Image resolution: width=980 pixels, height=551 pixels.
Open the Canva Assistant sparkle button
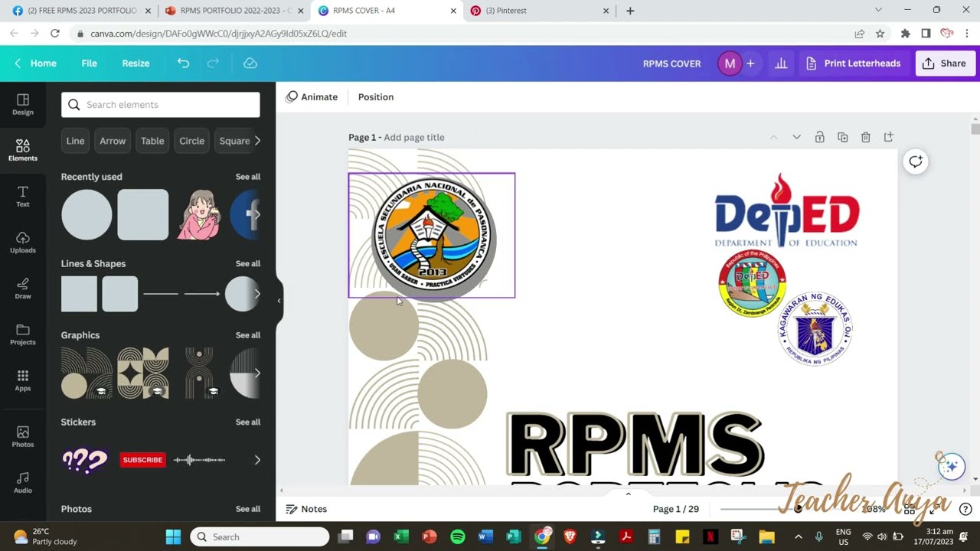pos(951,466)
